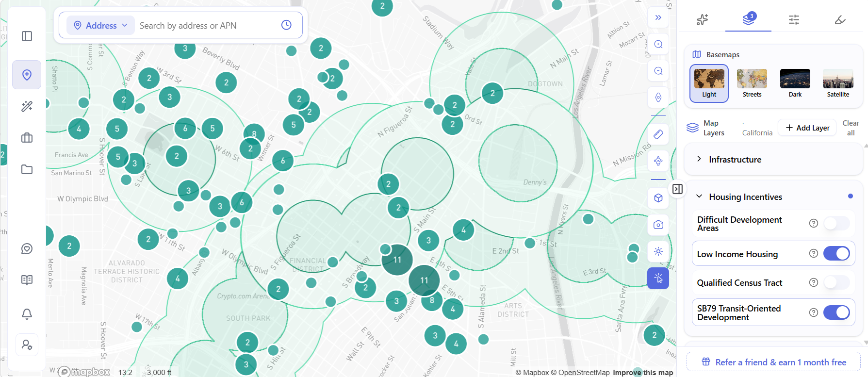Open help for Low Income Housing
This screenshot has height=377, width=868.
814,253
